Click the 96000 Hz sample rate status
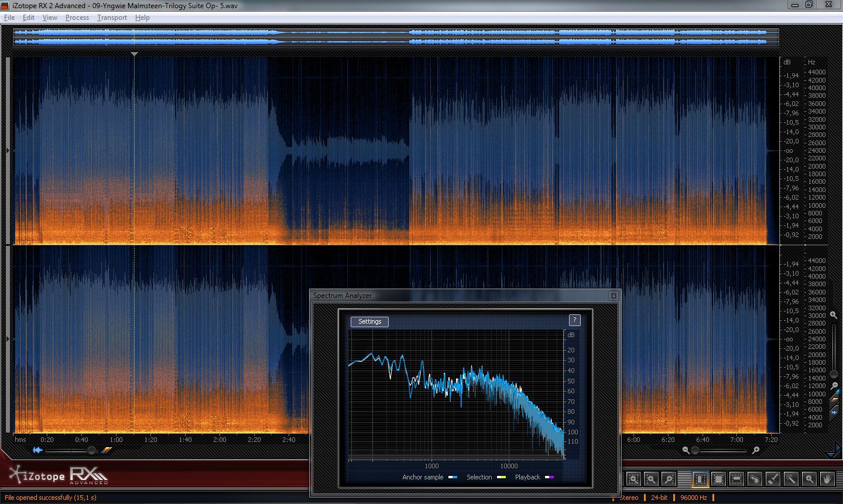The height and width of the screenshot is (504, 843). (x=693, y=498)
